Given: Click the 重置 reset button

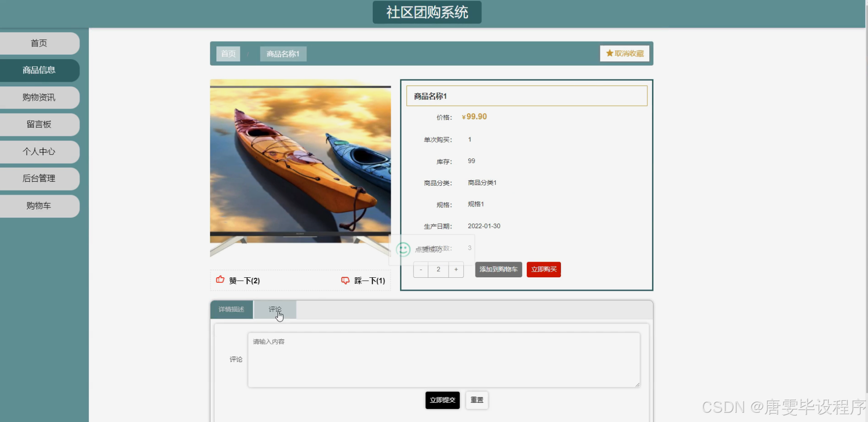Looking at the screenshot, I should point(477,400).
